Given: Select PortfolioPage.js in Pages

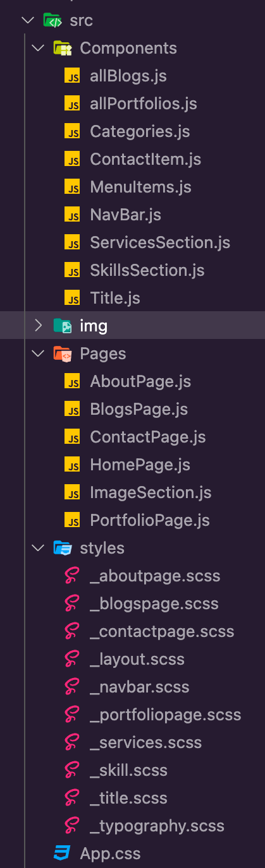Looking at the screenshot, I should (x=150, y=520).
